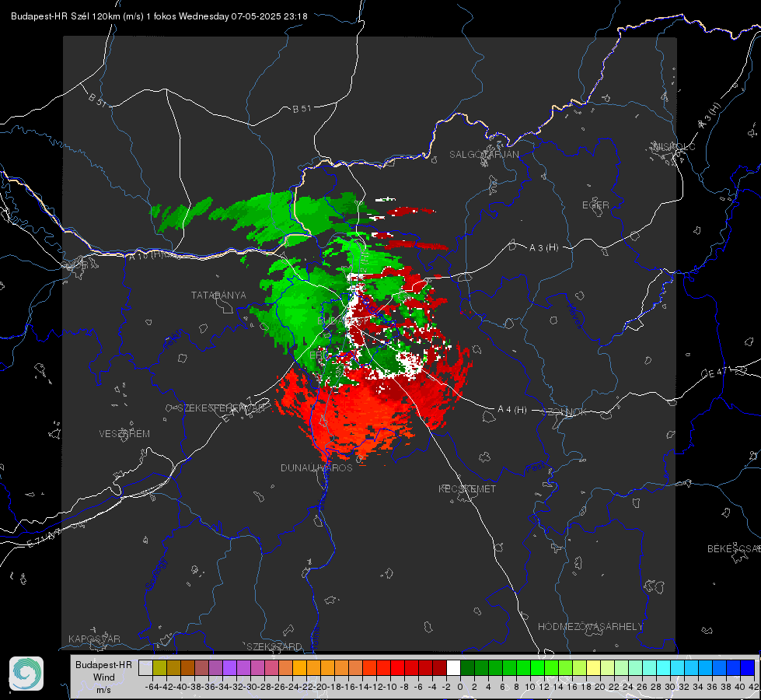Click the BÉKÉSCSABA label at map edge
The height and width of the screenshot is (700, 761).
click(x=734, y=548)
